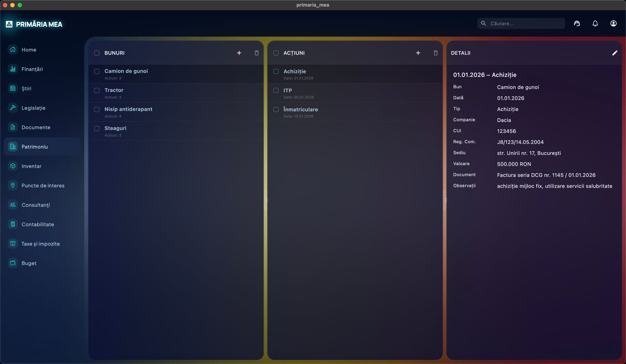626x364 pixels.
Task: Click the Primăria Mea logo icon
Action: 9,24
